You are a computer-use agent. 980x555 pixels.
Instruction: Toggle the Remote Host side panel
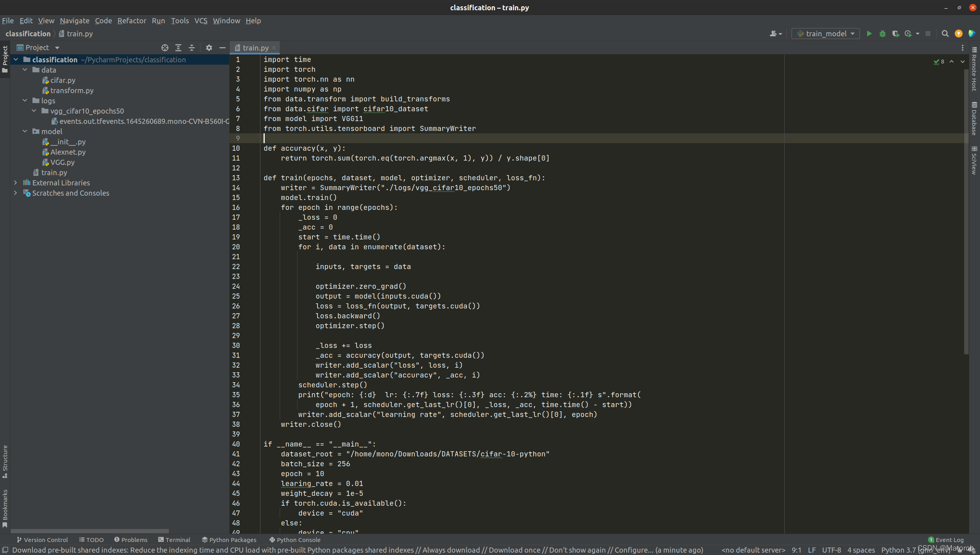click(974, 69)
